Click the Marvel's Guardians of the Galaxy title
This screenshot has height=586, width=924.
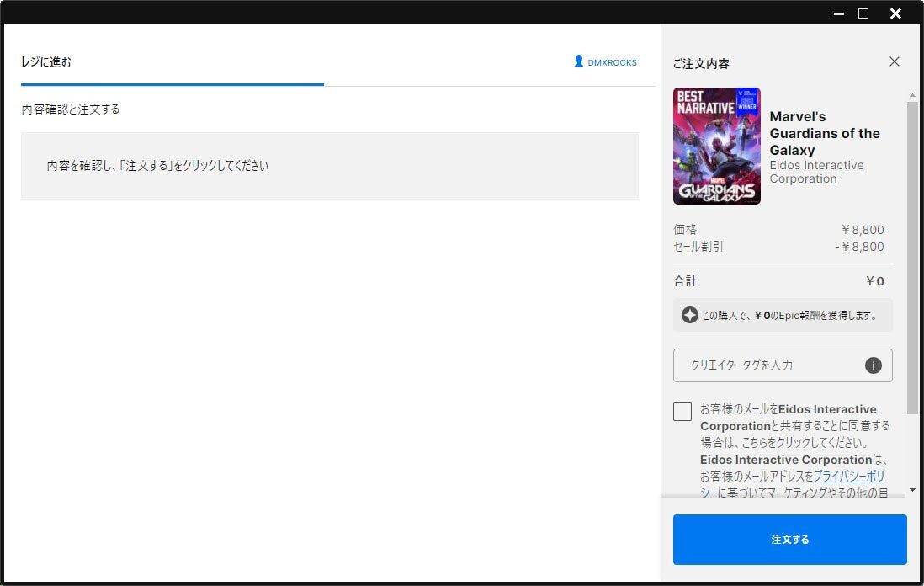[825, 133]
